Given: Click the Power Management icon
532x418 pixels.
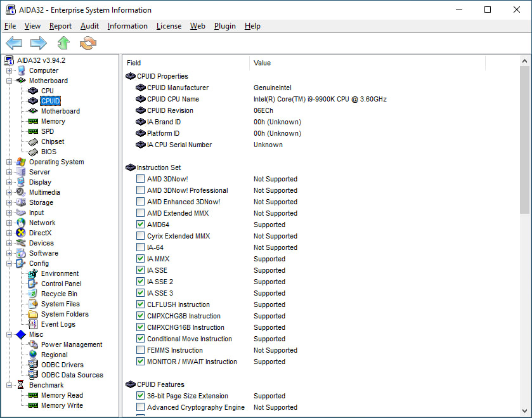Looking at the screenshot, I should (x=33, y=344).
